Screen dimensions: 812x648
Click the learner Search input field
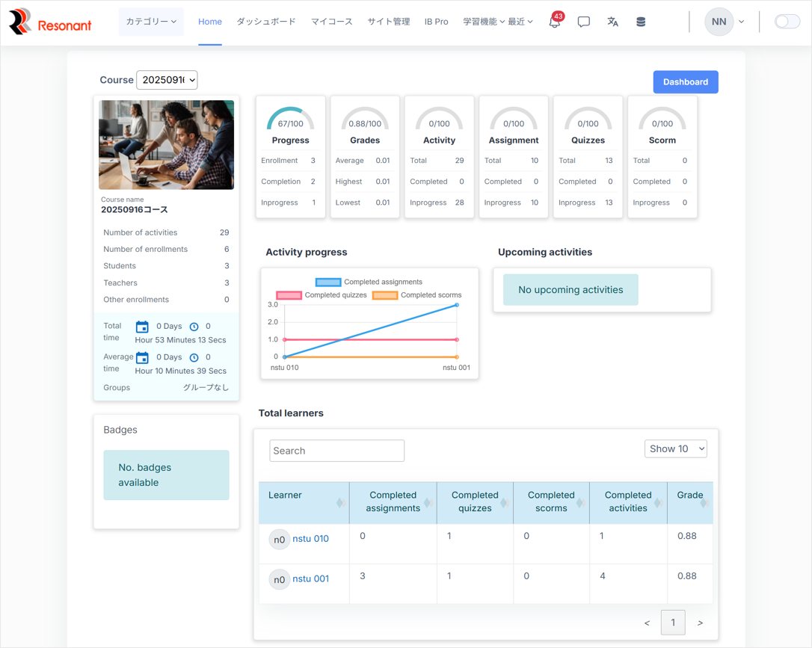coord(336,451)
